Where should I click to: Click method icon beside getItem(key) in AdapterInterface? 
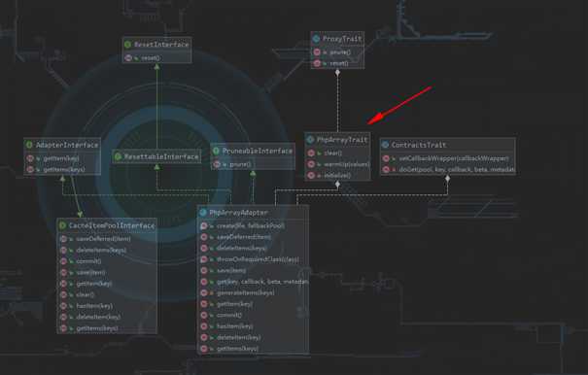[x=30, y=158]
